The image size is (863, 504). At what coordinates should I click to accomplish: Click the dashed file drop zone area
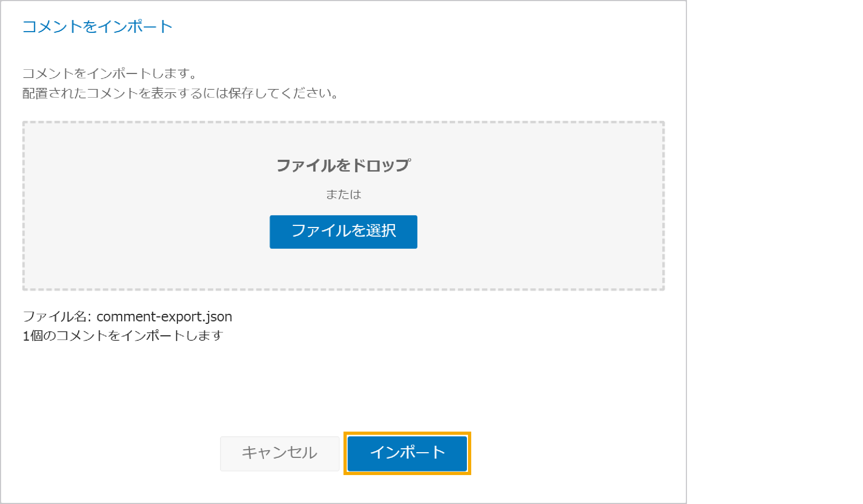pyautogui.click(x=343, y=206)
